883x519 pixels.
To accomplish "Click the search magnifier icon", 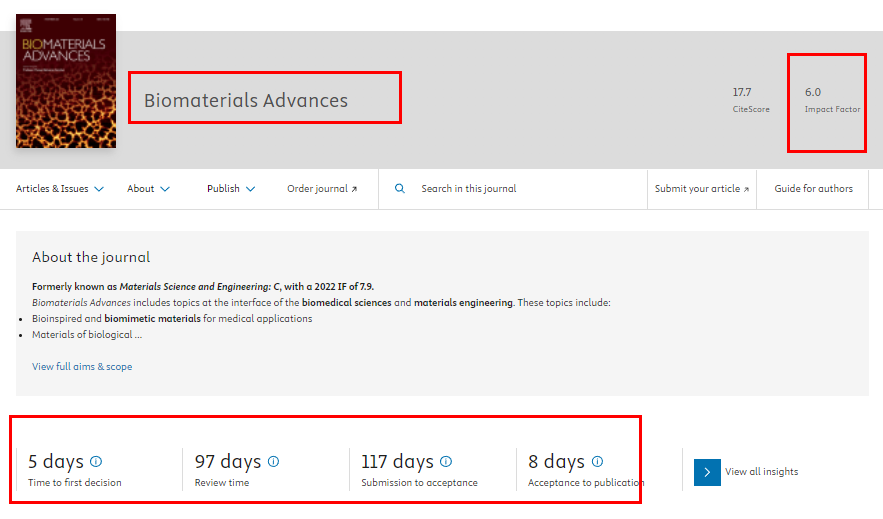I will tap(400, 189).
